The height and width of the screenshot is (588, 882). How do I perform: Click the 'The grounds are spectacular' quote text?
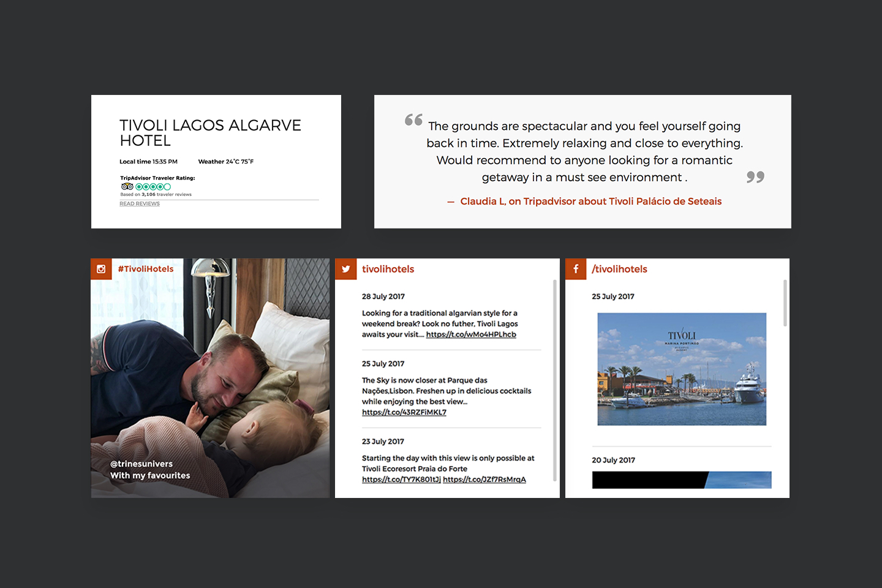(x=584, y=152)
